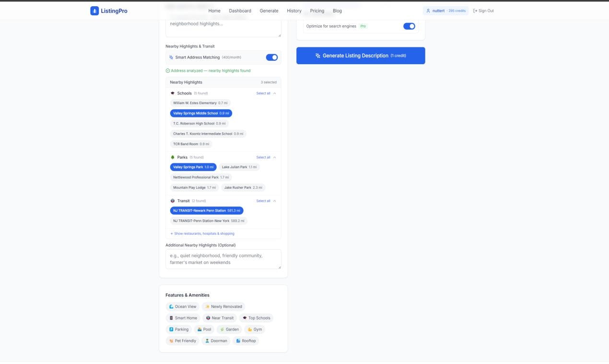The width and height of the screenshot is (609, 364).
Task: Click the neighborhood highlights text area
Action: click(x=223, y=28)
